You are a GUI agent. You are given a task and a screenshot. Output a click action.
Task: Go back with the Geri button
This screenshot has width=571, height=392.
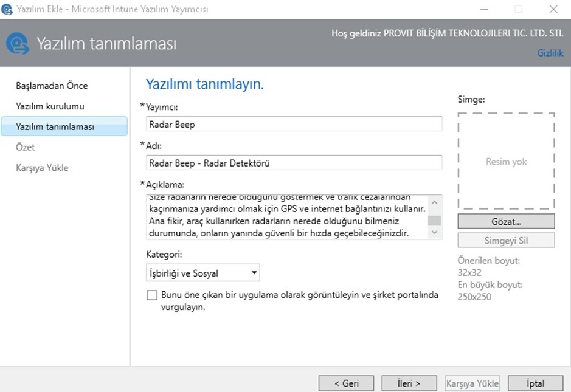pyautogui.click(x=347, y=383)
